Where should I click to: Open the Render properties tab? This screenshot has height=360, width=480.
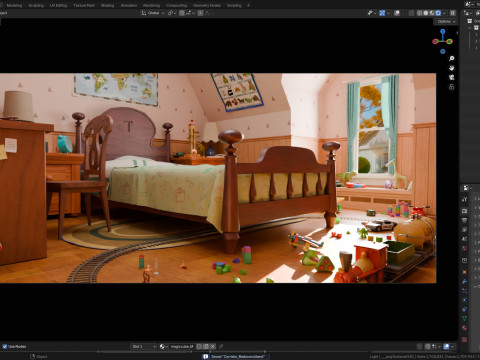465,211
